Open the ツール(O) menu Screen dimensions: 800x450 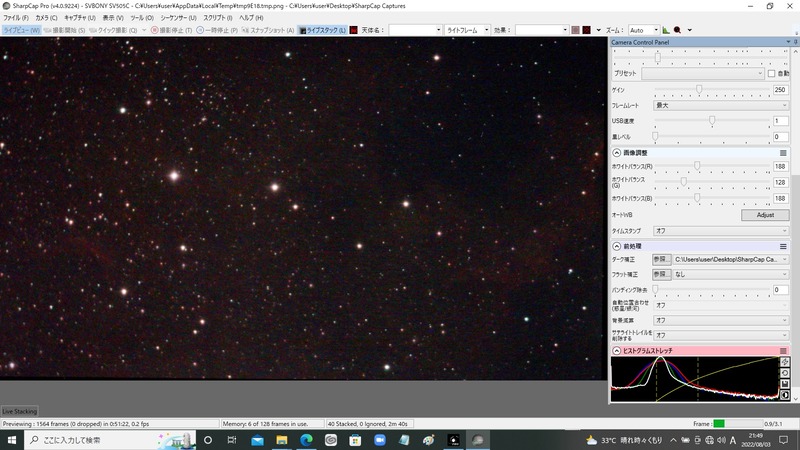pyautogui.click(x=142, y=18)
